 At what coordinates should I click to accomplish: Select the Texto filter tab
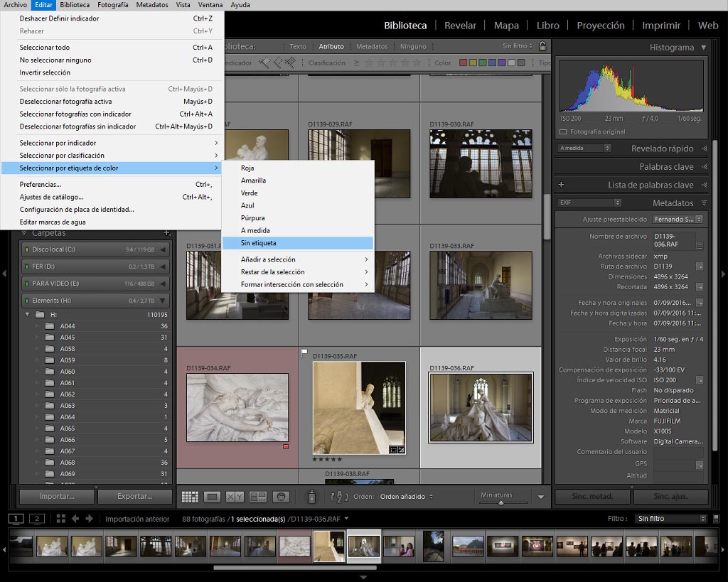point(298,46)
